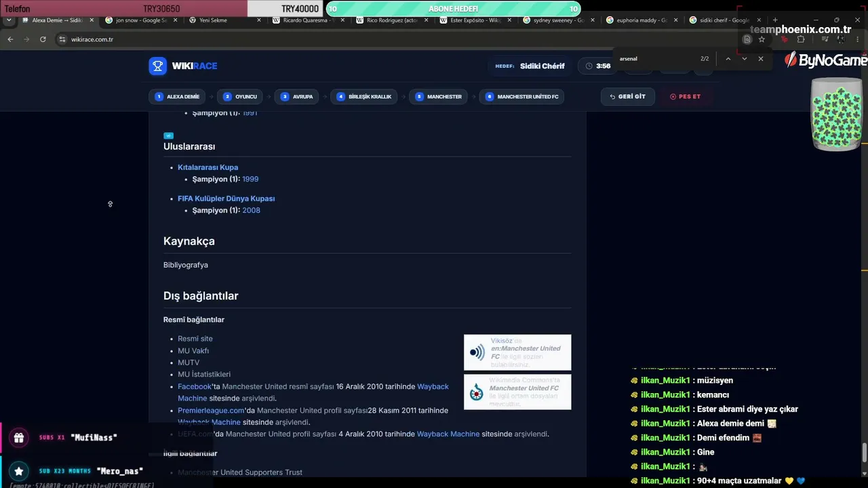
Task: Open the Facebook link
Action: (195, 386)
